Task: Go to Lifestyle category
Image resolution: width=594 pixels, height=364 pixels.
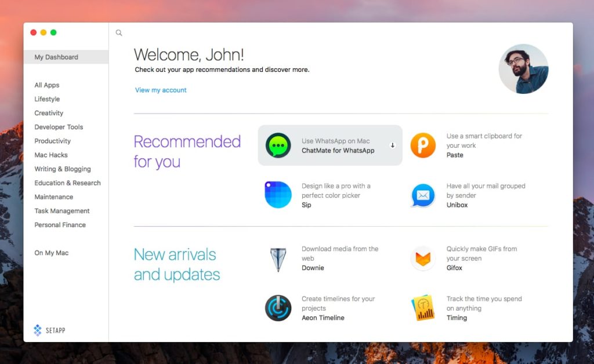Action: coord(47,99)
